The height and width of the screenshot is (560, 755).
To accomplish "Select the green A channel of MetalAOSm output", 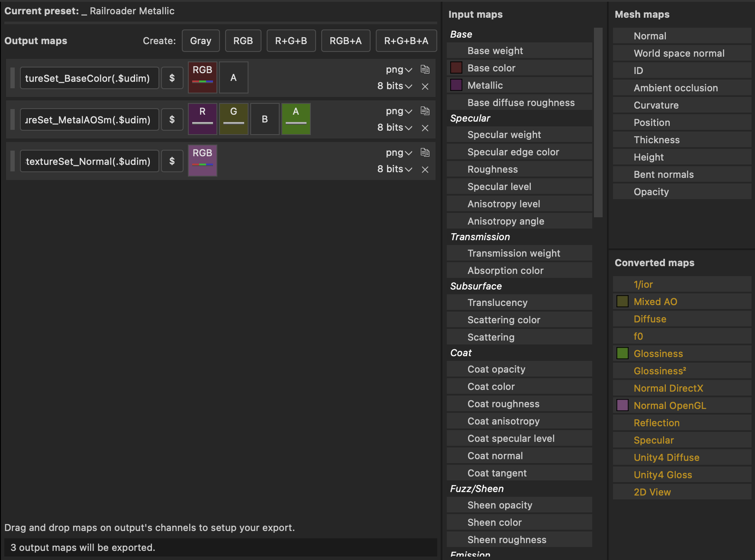I will click(x=296, y=119).
